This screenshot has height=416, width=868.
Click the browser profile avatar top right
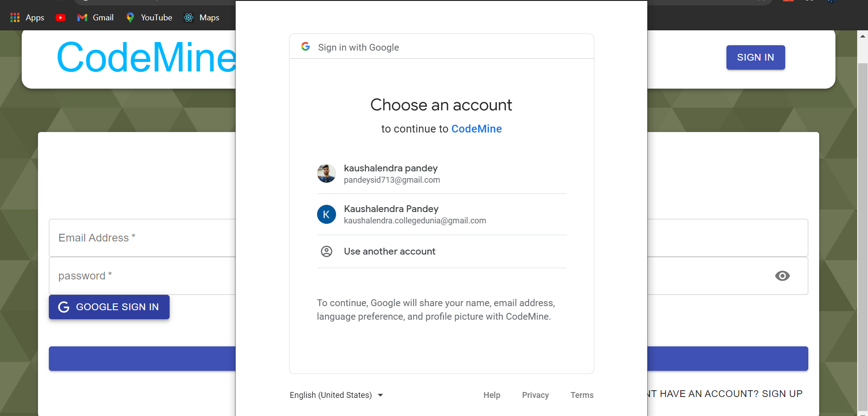[x=831, y=2]
